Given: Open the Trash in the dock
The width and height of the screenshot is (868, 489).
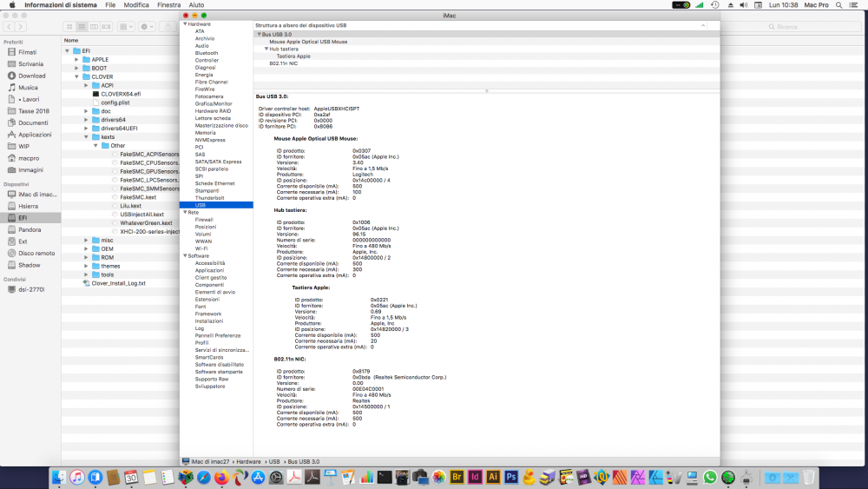Looking at the screenshot, I should 808,478.
